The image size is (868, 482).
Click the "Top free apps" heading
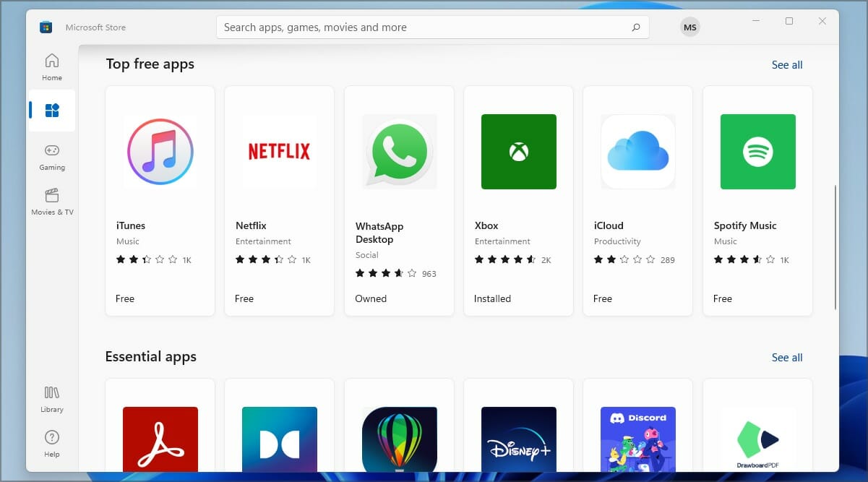150,64
